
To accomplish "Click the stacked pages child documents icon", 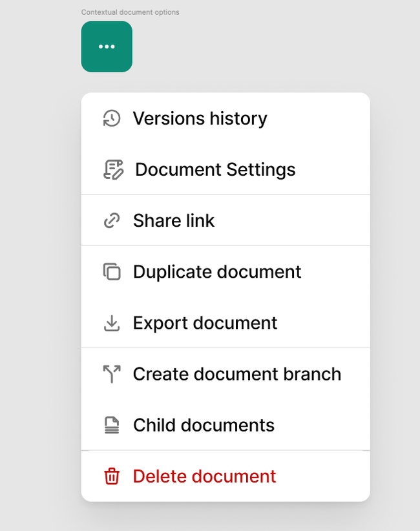I will tap(112, 425).
